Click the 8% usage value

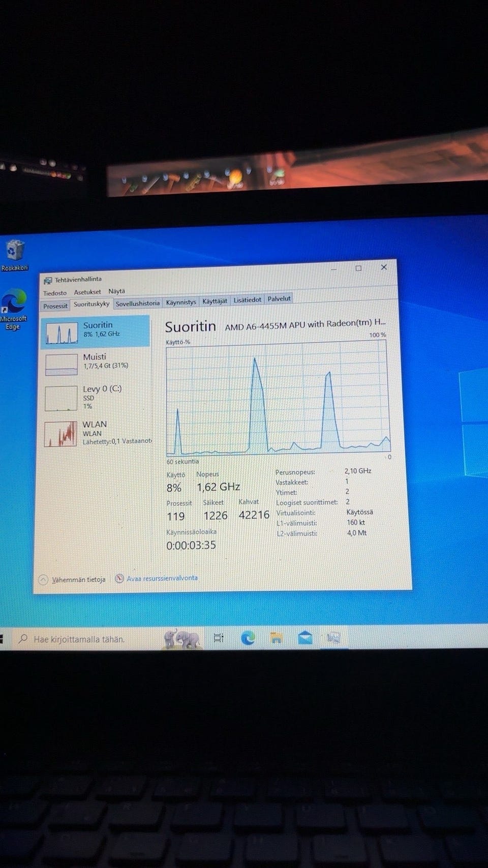pyautogui.click(x=174, y=488)
